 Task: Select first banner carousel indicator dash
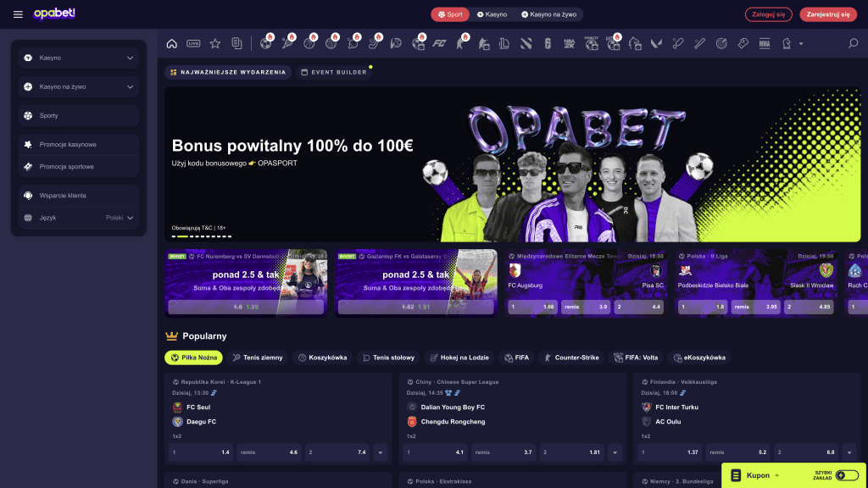(x=173, y=236)
